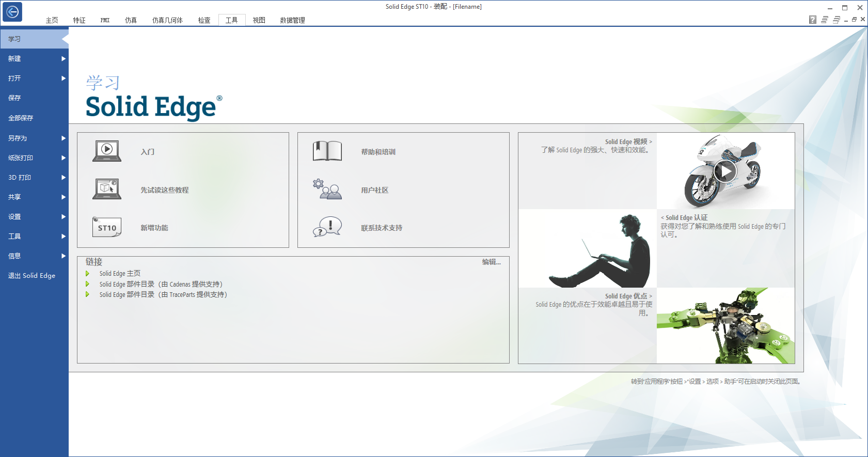Switch to the 主页 ribbon tab

(x=52, y=20)
